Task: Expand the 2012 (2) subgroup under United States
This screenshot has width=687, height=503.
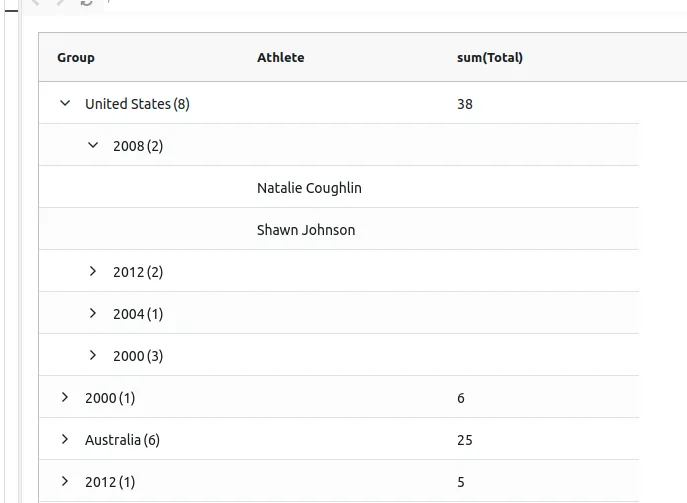Action: coord(93,271)
